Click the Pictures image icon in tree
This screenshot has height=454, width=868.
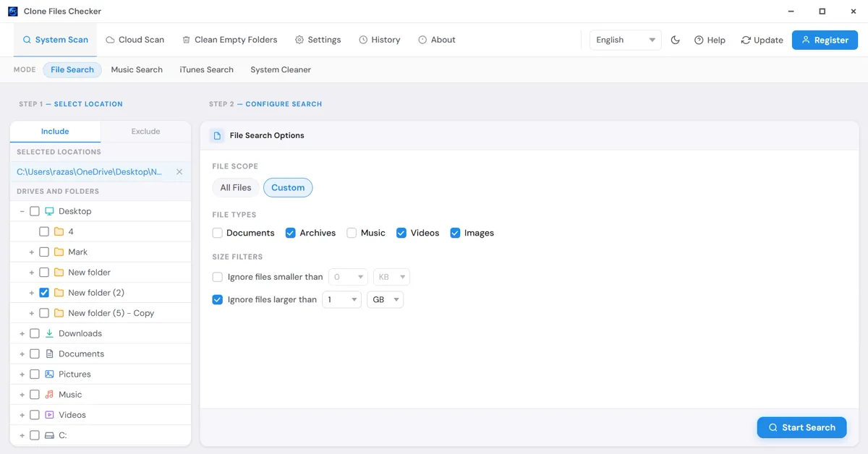pos(49,374)
